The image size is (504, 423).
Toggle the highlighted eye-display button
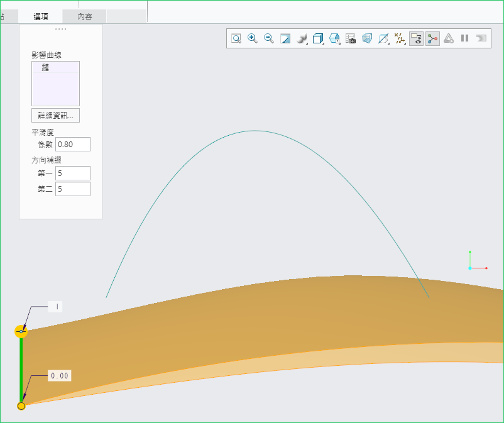(x=416, y=38)
